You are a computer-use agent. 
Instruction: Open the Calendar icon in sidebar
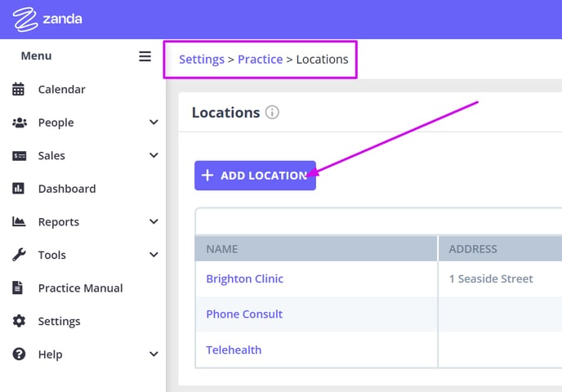click(x=18, y=89)
